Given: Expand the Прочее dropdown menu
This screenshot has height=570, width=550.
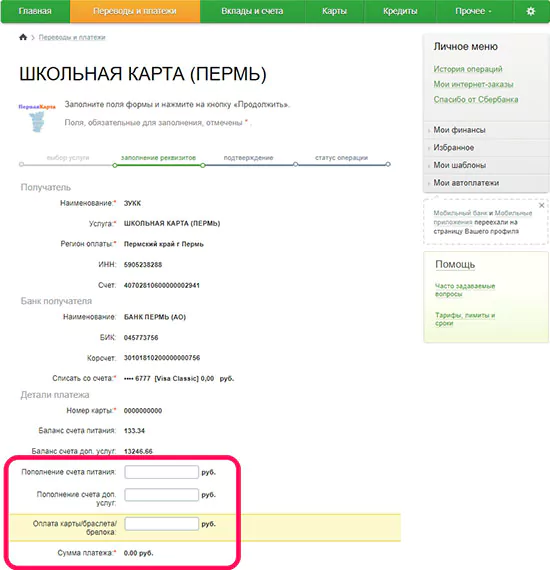Looking at the screenshot, I should tap(474, 11).
